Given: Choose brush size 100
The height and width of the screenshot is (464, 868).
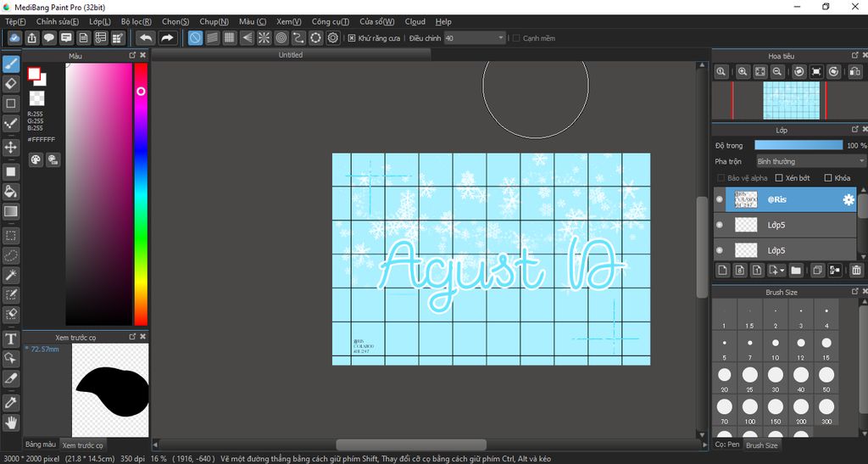Looking at the screenshot, I should click(750, 411).
